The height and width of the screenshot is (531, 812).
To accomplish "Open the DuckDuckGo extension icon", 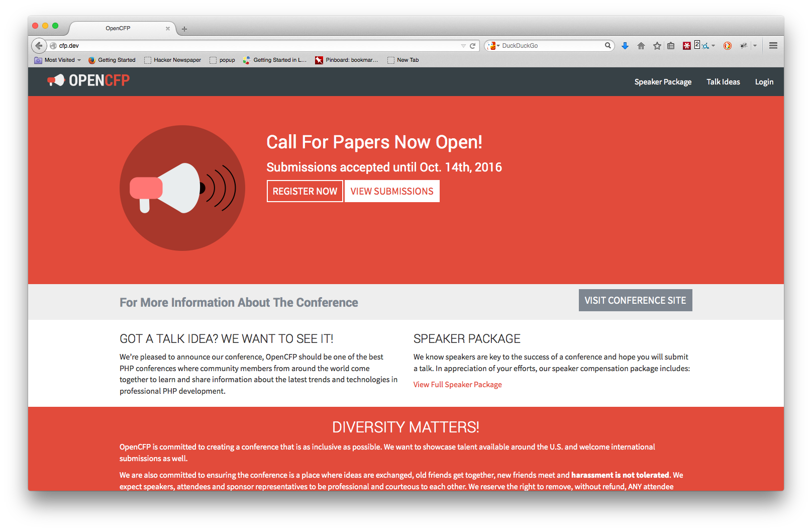I will coord(727,46).
